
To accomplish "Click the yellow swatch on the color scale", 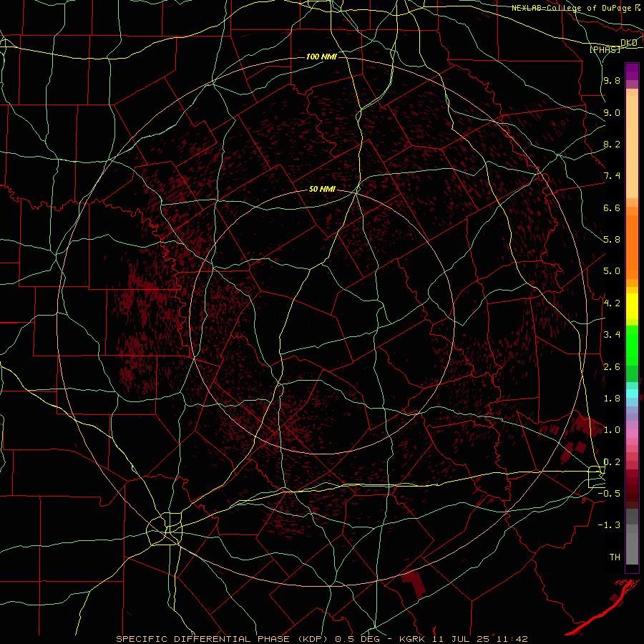I will pyautogui.click(x=632, y=306).
